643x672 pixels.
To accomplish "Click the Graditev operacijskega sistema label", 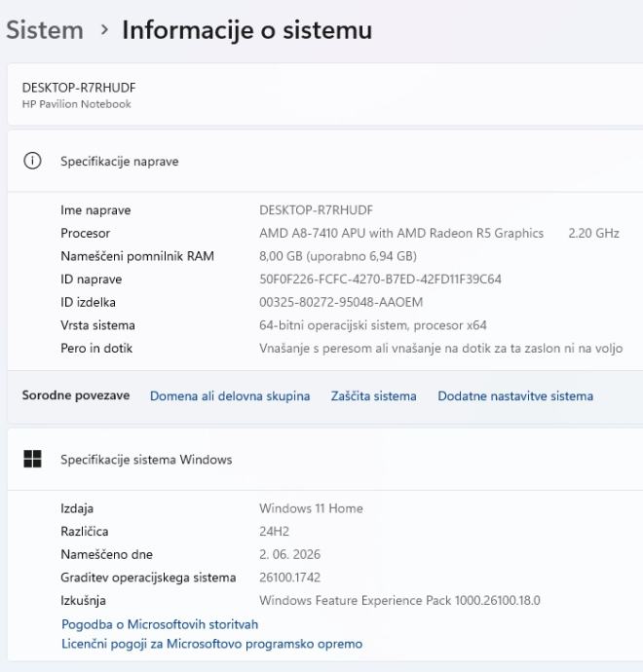I will (148, 578).
